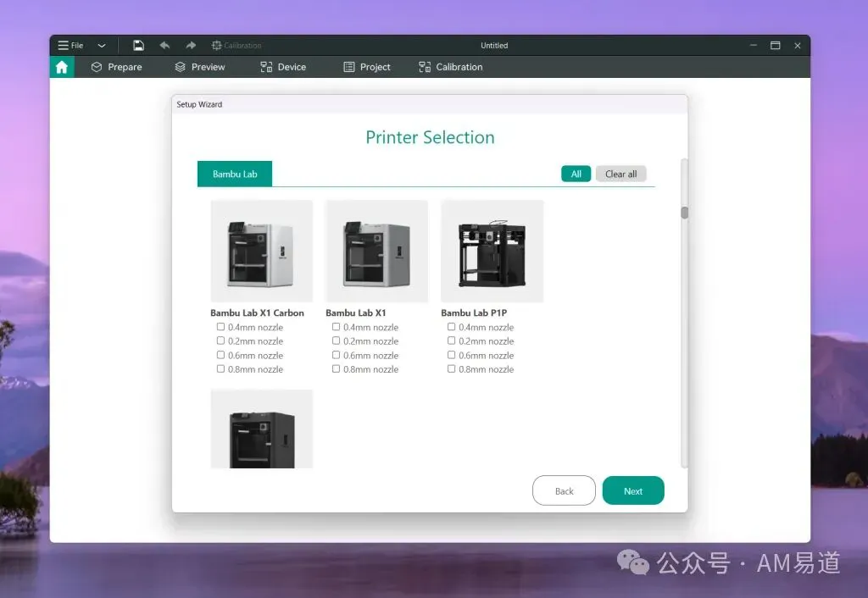Image resolution: width=868 pixels, height=598 pixels.
Task: Open the File menu
Action: click(x=70, y=46)
